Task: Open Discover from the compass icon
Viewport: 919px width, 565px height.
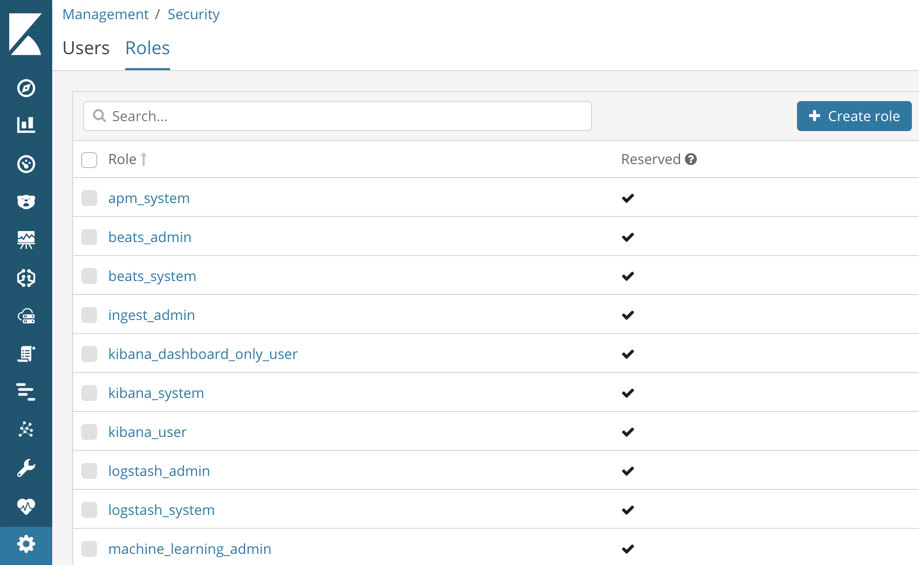Action: click(26, 88)
